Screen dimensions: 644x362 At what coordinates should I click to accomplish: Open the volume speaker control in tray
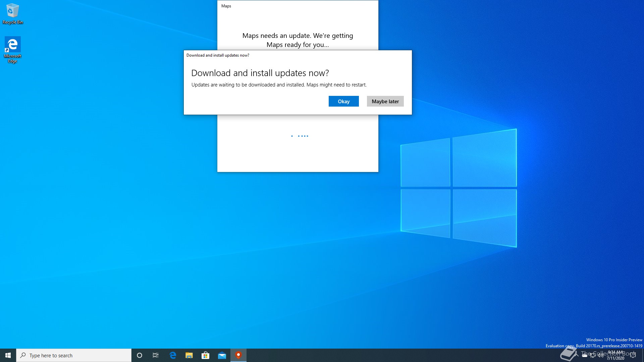(601, 355)
